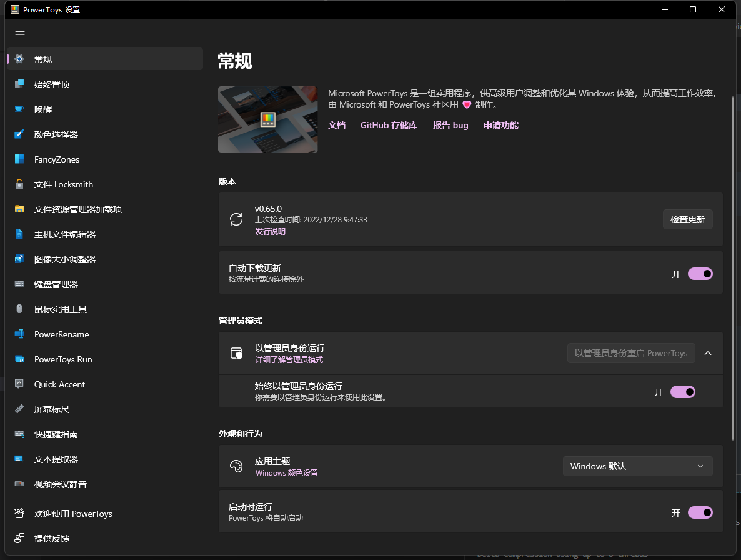Open 文件资源管理器加载项 page

[105, 209]
